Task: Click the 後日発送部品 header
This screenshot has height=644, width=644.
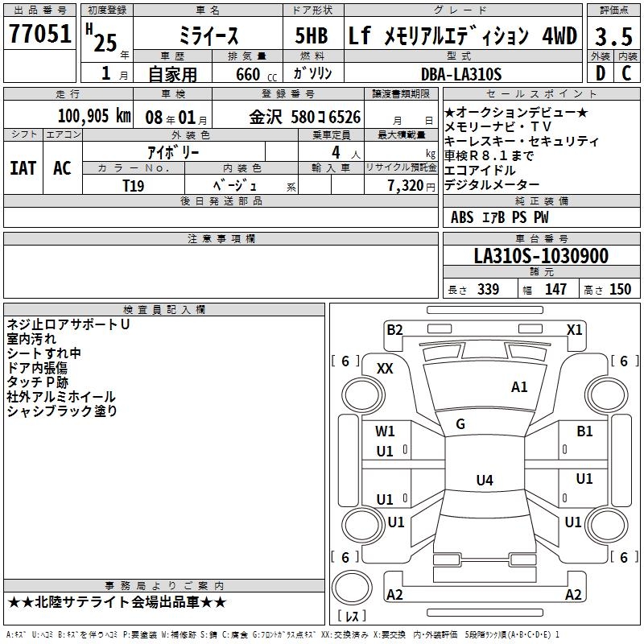Action: click(x=221, y=200)
